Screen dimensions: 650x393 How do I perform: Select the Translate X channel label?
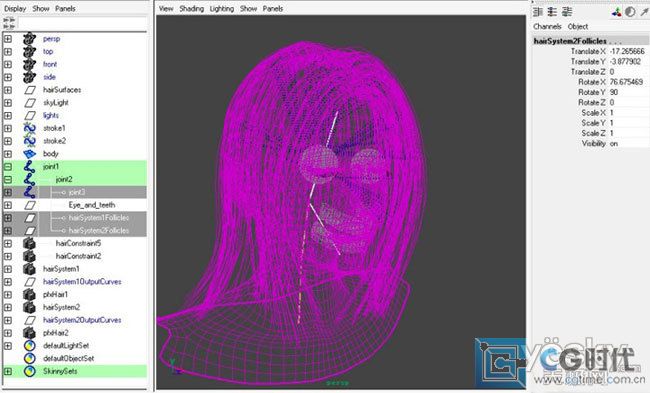pos(588,51)
